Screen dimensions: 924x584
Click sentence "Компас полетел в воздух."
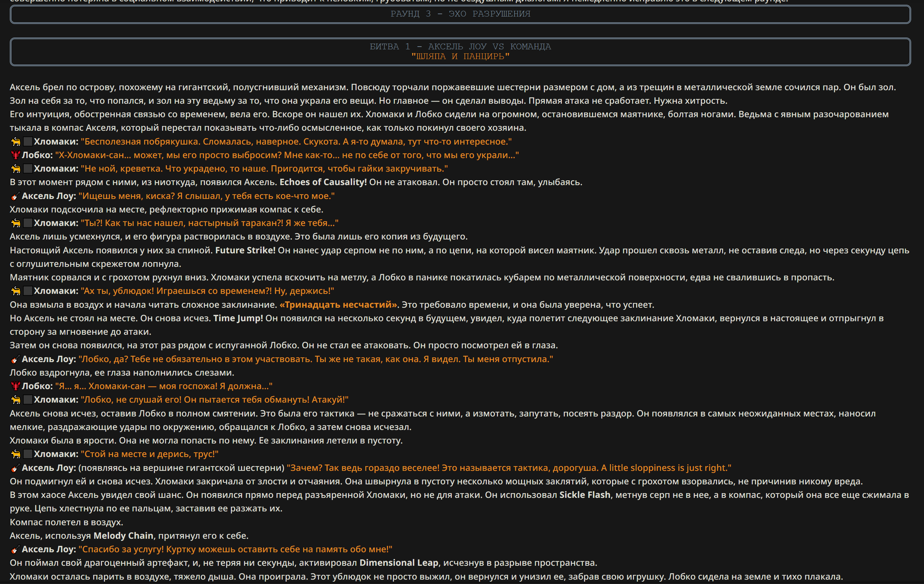tap(67, 522)
